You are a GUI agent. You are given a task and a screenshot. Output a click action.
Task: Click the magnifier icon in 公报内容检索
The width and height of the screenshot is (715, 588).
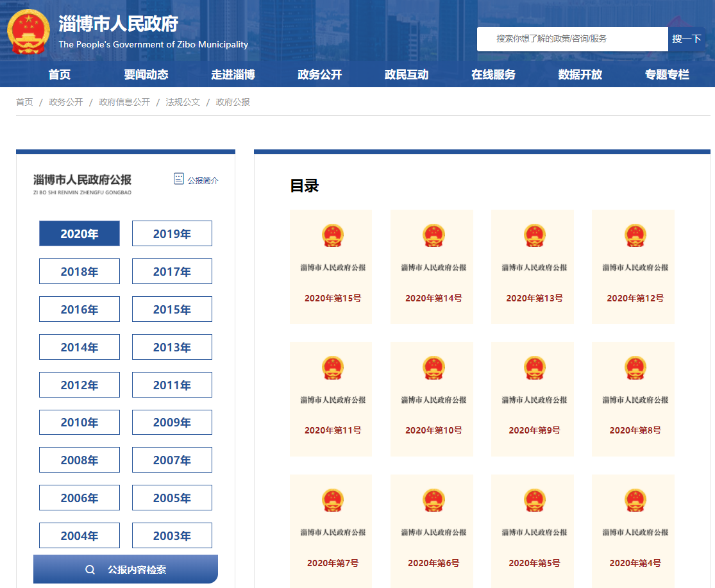point(90,569)
